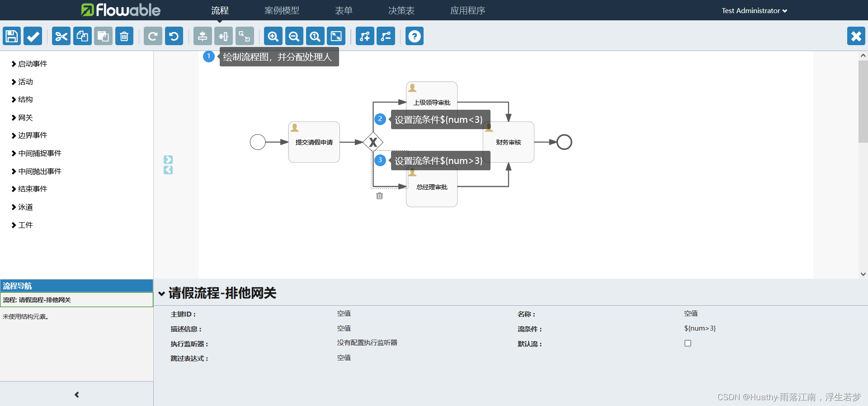
Task: Zoom out of the canvas
Action: point(294,36)
